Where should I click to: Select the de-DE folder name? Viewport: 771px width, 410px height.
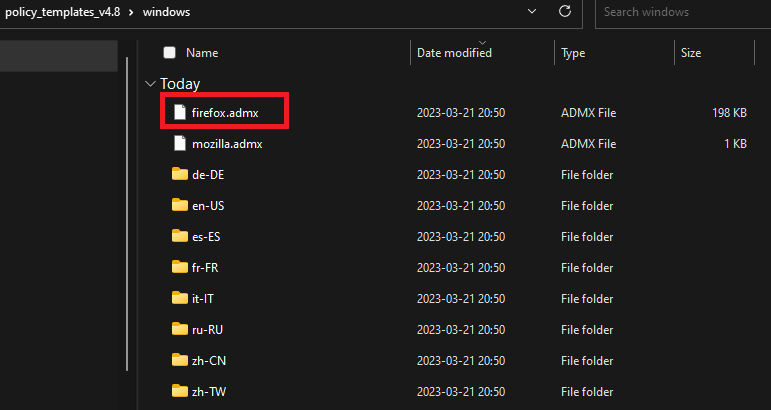coord(208,175)
